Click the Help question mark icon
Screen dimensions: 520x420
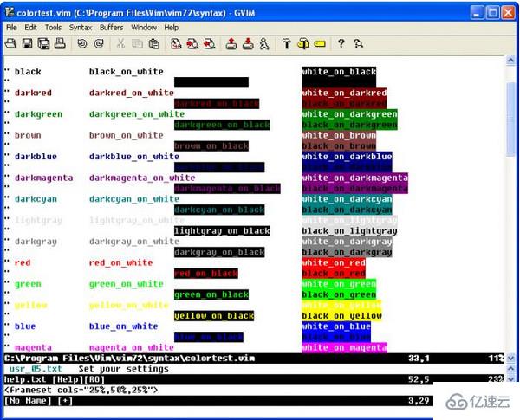tap(341, 44)
